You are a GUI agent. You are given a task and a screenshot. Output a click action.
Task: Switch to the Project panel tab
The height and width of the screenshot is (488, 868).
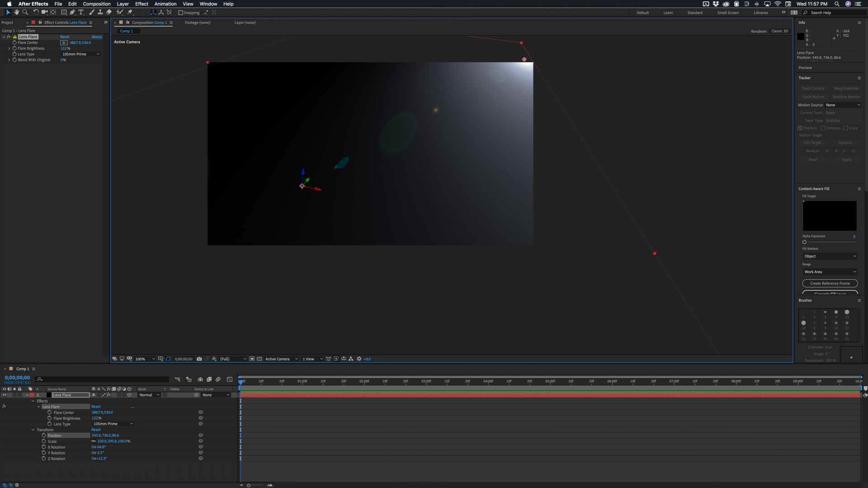8,23
